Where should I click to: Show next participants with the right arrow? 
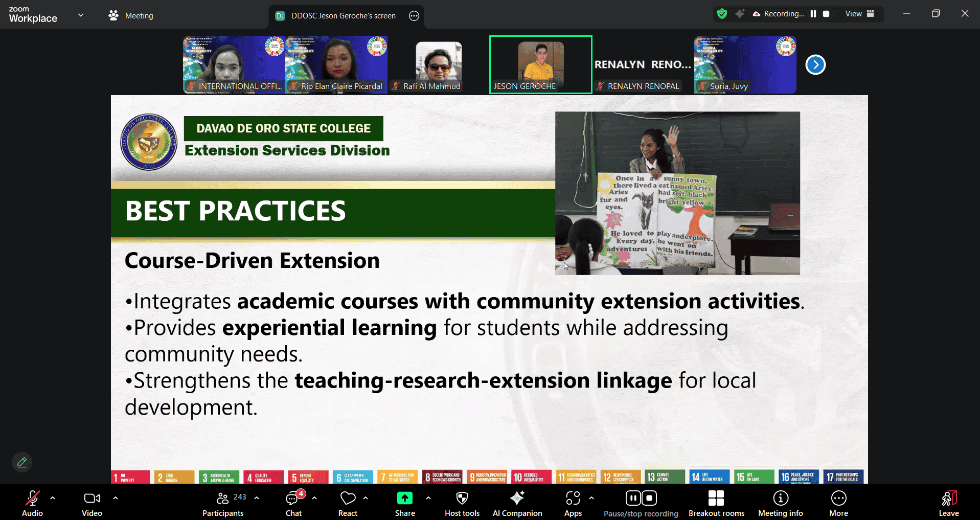pos(815,65)
